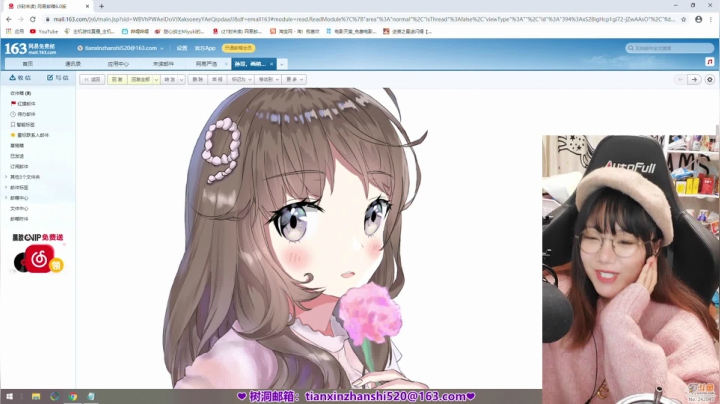Open the 应用 apps bookmark
The height and width of the screenshot is (404, 720).
15,32
